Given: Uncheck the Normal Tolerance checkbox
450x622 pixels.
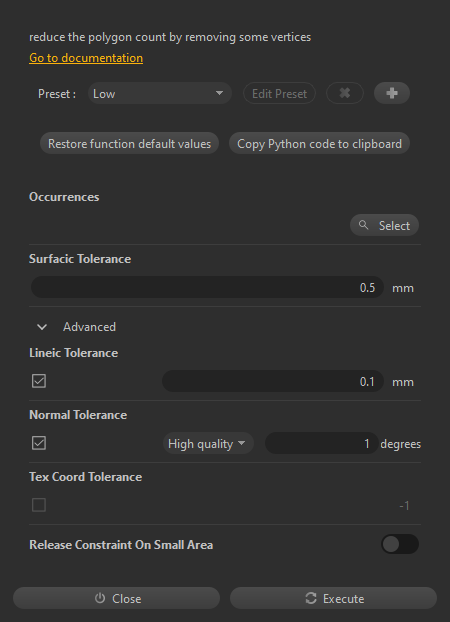Looking at the screenshot, I should point(39,443).
